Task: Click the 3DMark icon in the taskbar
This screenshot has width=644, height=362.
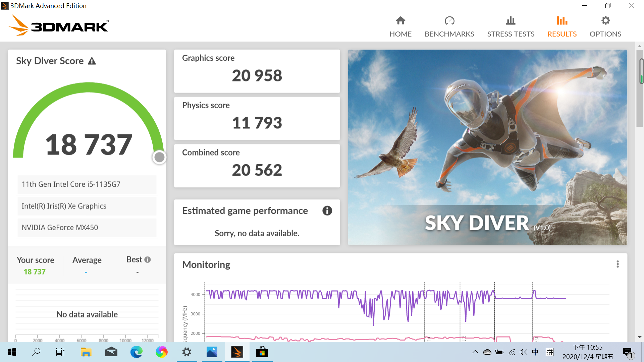Action: tap(237, 352)
